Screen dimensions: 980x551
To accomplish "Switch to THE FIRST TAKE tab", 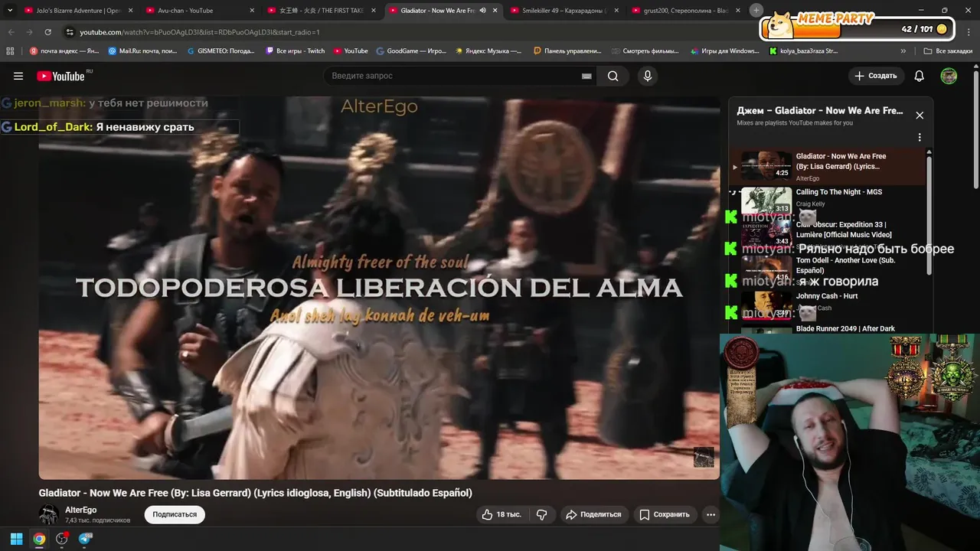I will pyautogui.click(x=322, y=11).
